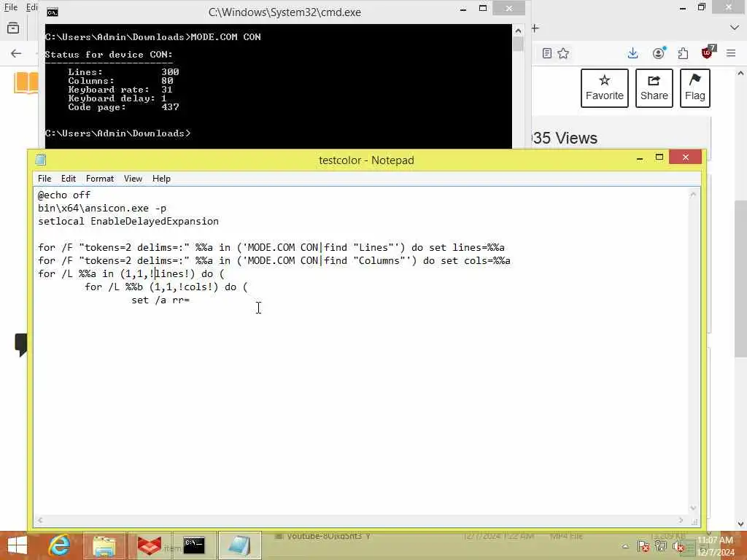The height and width of the screenshot is (560, 747).
Task: Open File Explorer from the taskbar
Action: (104, 545)
